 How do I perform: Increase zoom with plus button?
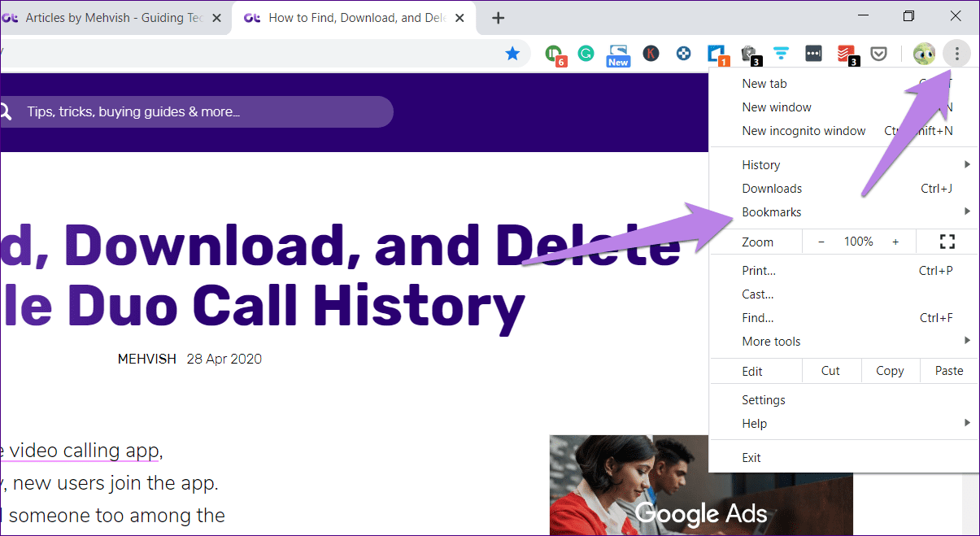pyautogui.click(x=895, y=242)
